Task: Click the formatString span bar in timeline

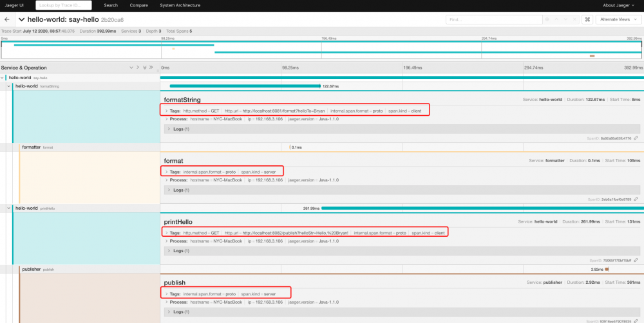Action: click(245, 86)
